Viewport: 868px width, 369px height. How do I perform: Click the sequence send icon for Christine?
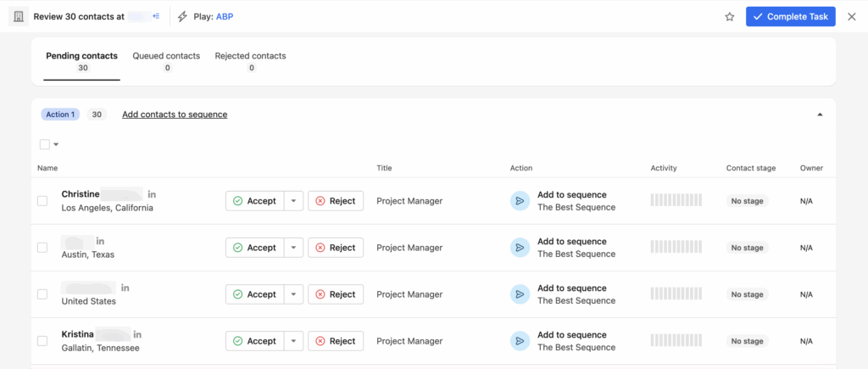[x=520, y=201]
